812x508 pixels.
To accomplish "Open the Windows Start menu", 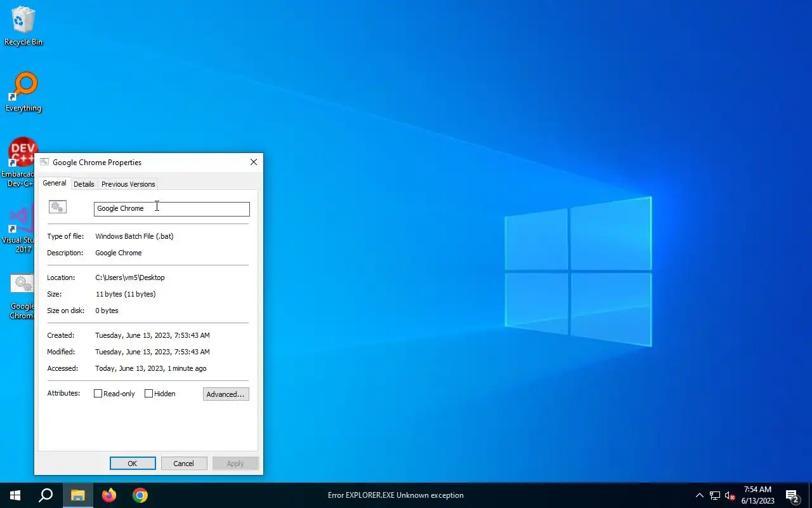I will coord(15,495).
